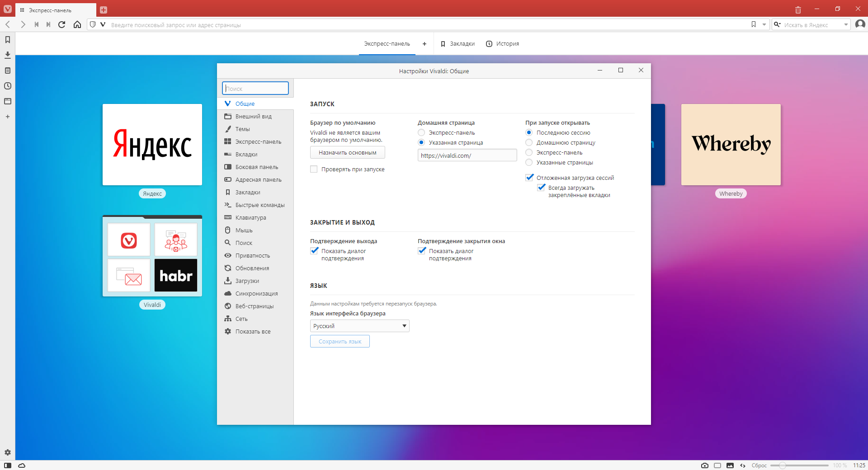Click the capture page camera icon

[x=704, y=465]
